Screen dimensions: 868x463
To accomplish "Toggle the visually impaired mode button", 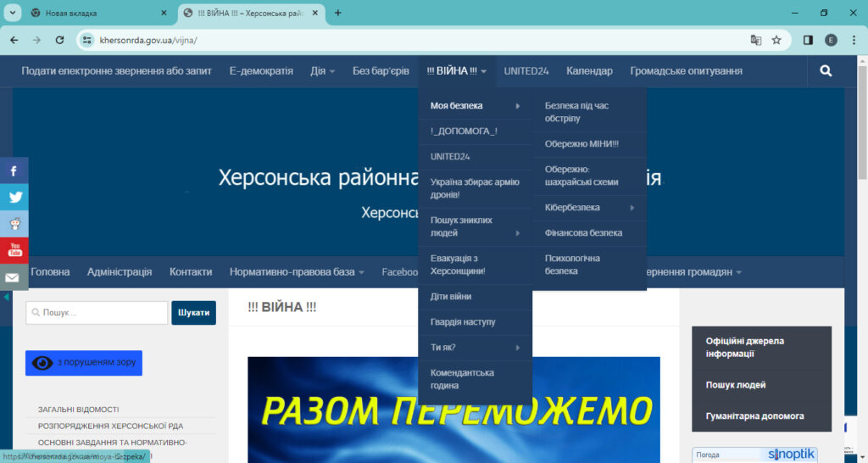I will click(x=84, y=363).
